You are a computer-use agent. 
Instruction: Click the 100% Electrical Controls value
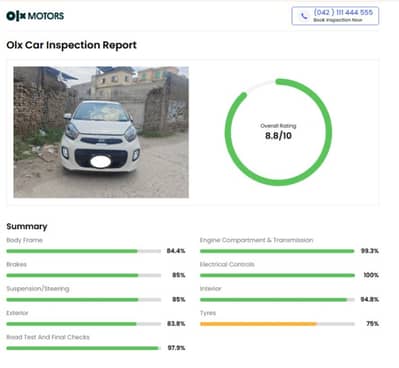tap(371, 275)
